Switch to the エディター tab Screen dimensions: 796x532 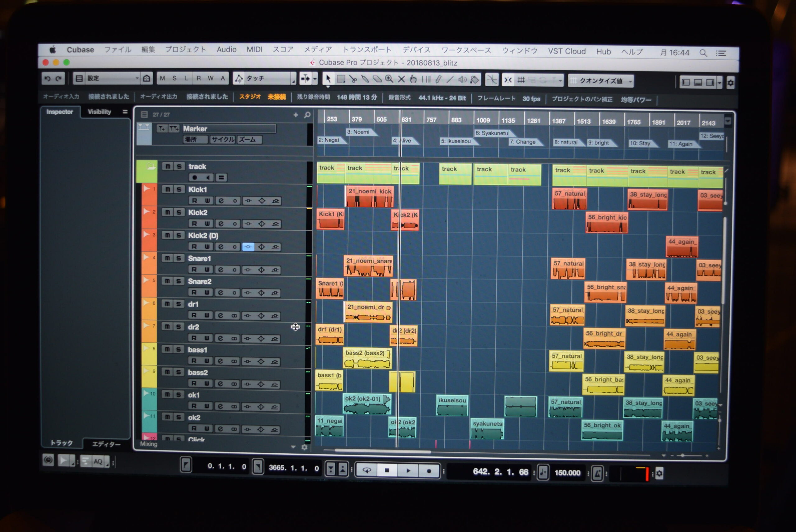[106, 444]
